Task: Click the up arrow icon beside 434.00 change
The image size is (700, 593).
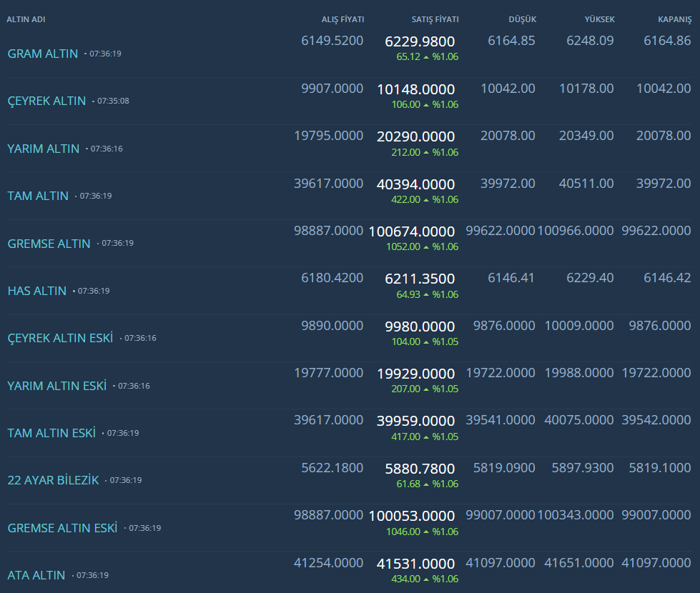Action: pyautogui.click(x=426, y=579)
